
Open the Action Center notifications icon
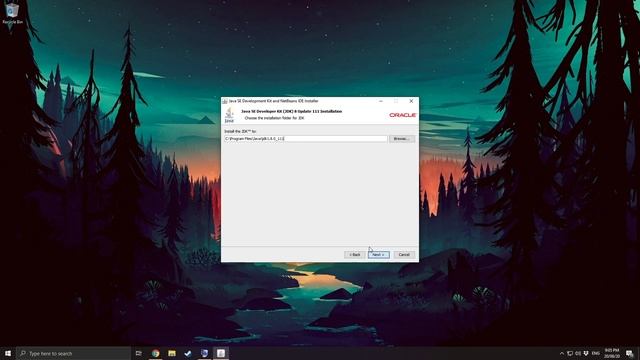coord(630,353)
